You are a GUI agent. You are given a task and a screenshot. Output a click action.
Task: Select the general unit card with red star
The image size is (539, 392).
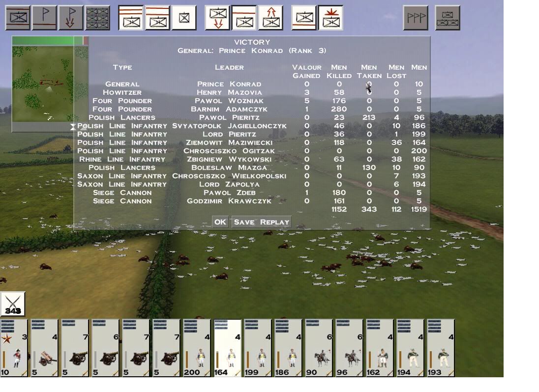[x=14, y=348]
